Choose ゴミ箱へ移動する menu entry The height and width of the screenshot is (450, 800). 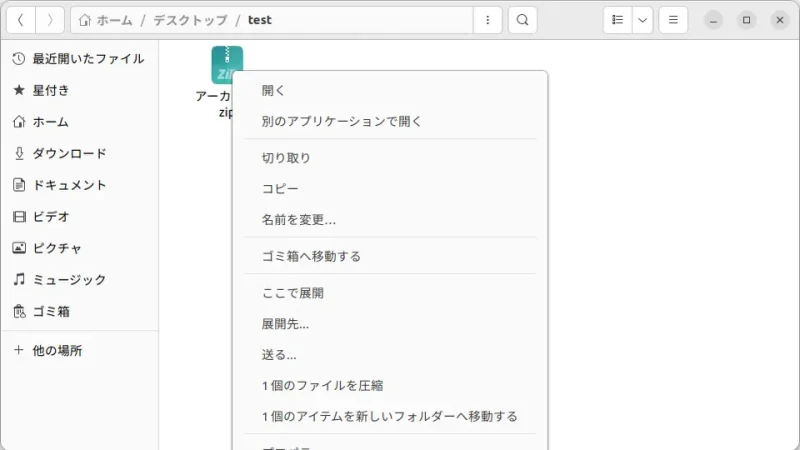[390, 256]
